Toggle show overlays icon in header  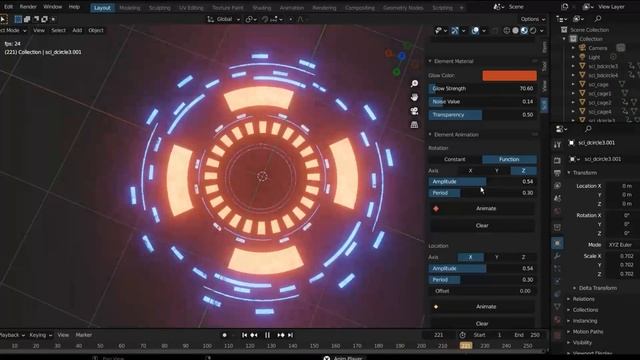[475, 30]
